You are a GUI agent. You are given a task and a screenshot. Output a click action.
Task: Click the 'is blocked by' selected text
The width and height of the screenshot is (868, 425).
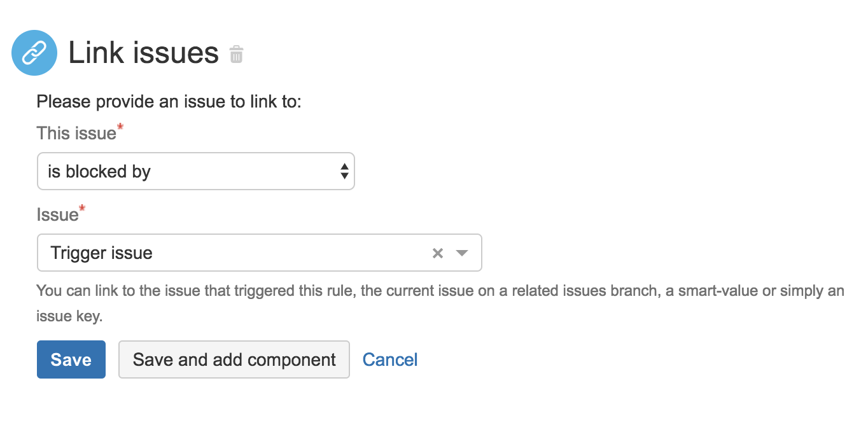99,172
